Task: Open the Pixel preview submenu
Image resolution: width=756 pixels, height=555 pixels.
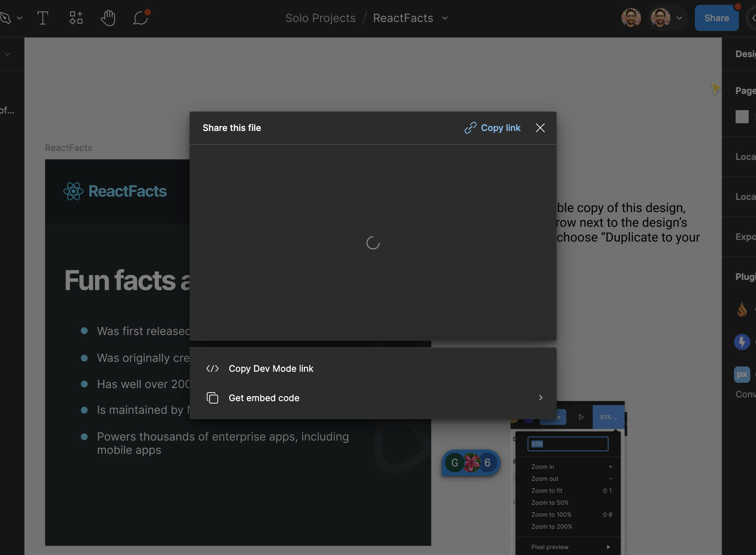Action: (x=568, y=547)
